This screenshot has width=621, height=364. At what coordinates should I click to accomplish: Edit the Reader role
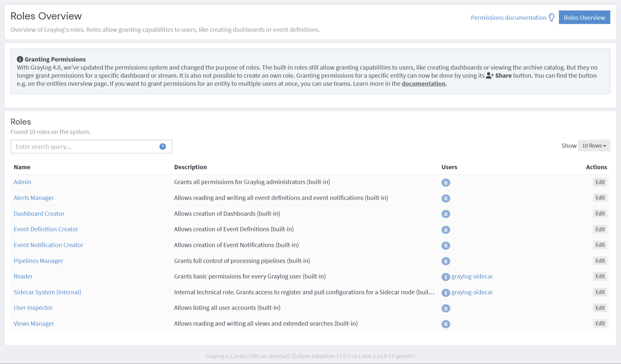[x=600, y=276]
